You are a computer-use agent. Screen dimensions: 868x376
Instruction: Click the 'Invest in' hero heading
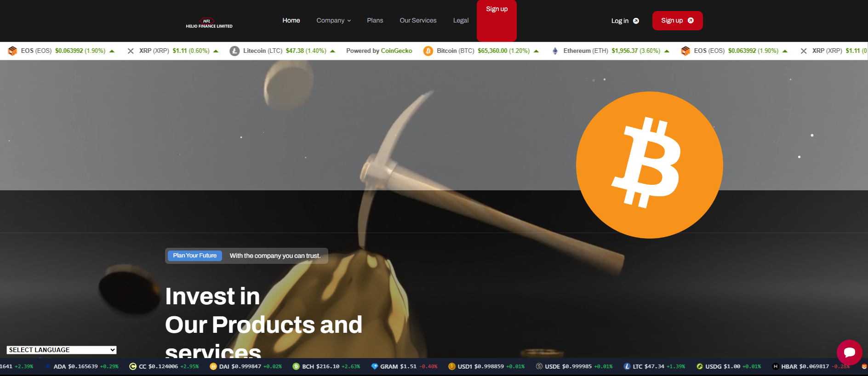coord(212,296)
